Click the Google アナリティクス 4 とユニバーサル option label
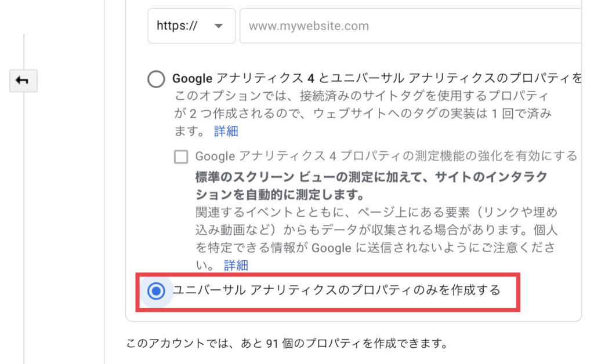This screenshot has height=364, width=594. point(377,78)
